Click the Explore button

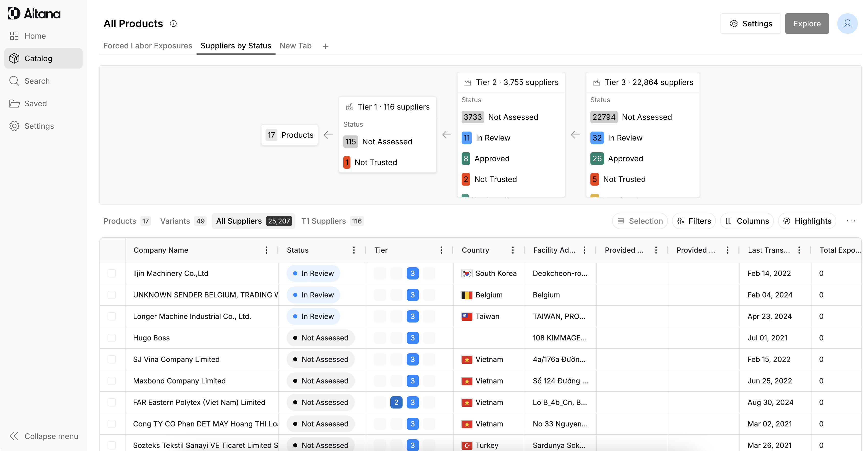807,24
